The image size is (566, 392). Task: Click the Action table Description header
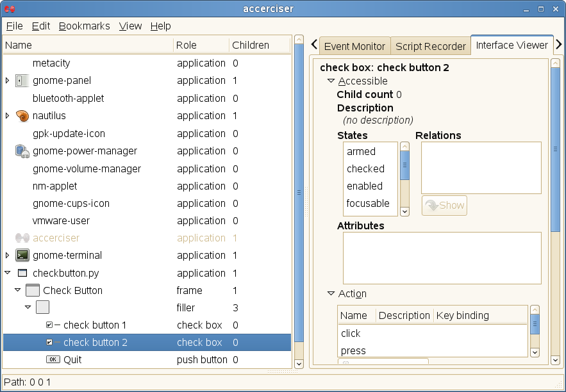coord(404,316)
